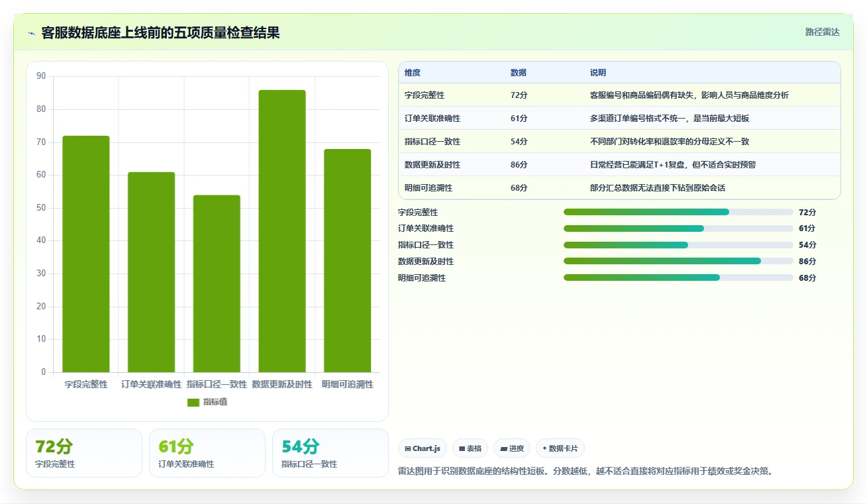Click the 54分 指标口径一致性 data card
867x504 pixels.
coord(331,453)
